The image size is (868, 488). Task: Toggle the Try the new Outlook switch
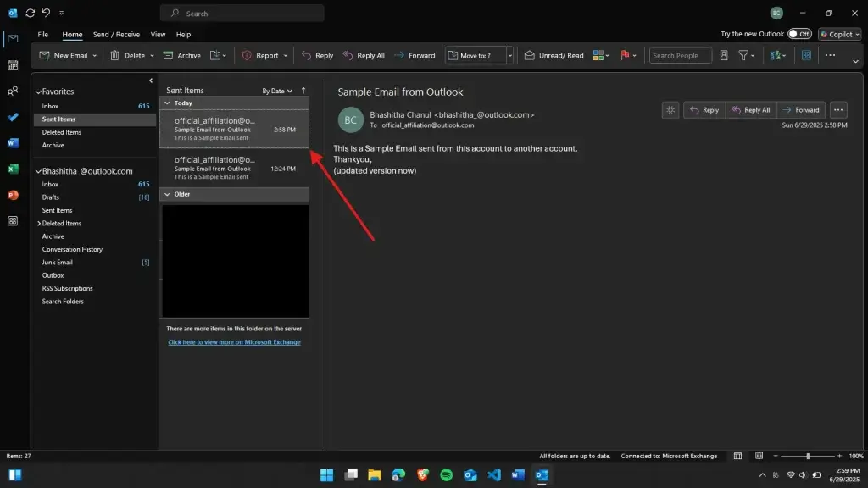(799, 34)
